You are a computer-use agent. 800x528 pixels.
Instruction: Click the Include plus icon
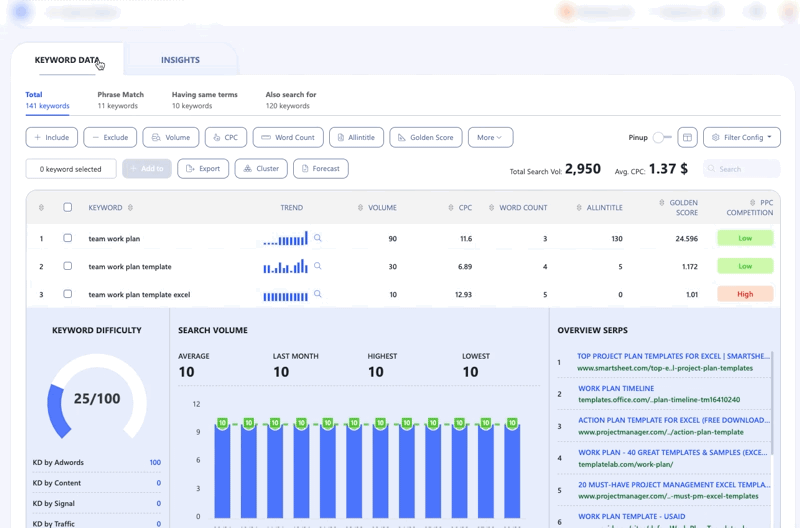tap(37, 137)
